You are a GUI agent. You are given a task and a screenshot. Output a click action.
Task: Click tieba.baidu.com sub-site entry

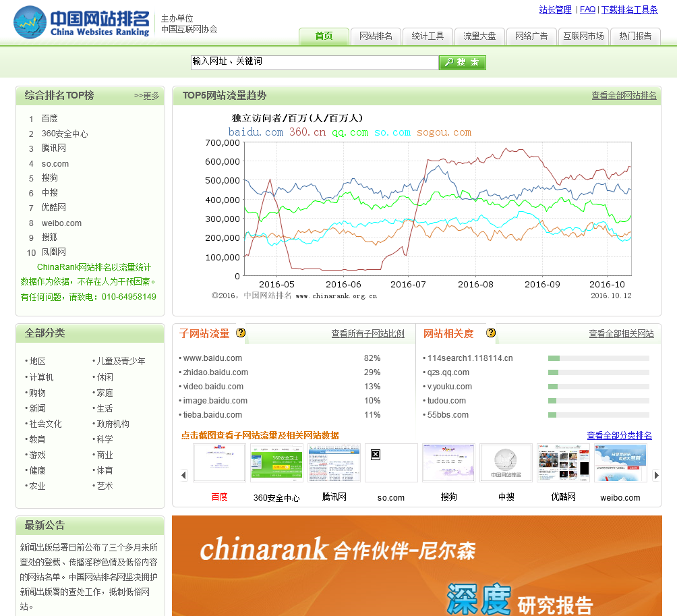point(212,415)
